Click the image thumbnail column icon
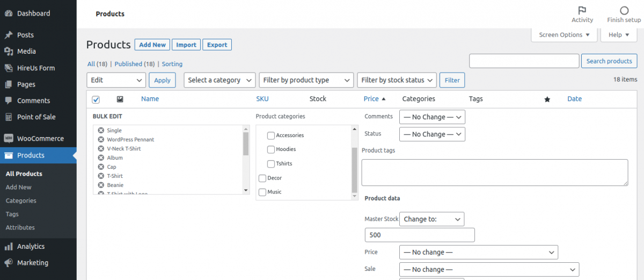Image resolution: width=644 pixels, height=280 pixels. point(120,99)
